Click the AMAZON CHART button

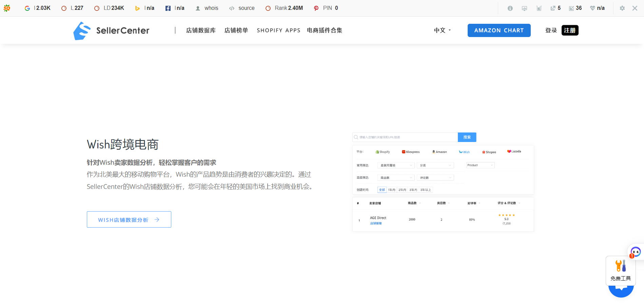[499, 31]
